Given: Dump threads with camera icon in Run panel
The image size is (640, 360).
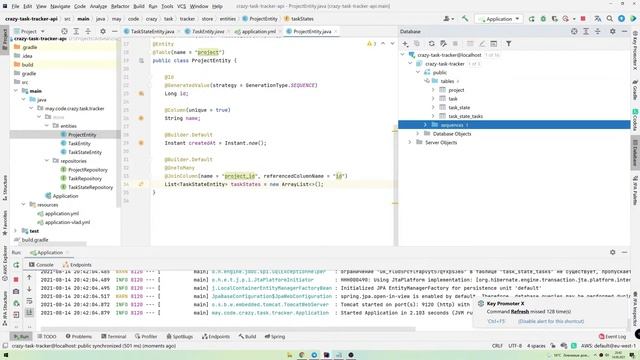Looking at the screenshot, I should [x=16, y=291].
